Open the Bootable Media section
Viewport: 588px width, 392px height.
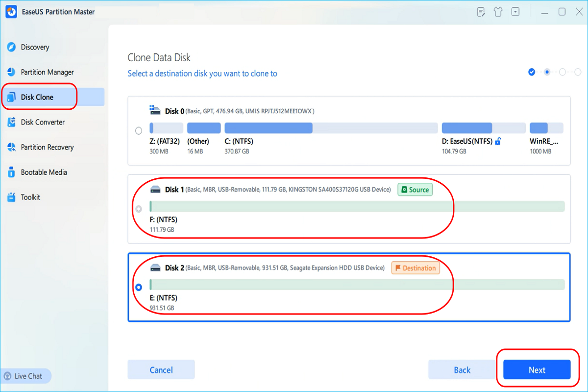(44, 172)
